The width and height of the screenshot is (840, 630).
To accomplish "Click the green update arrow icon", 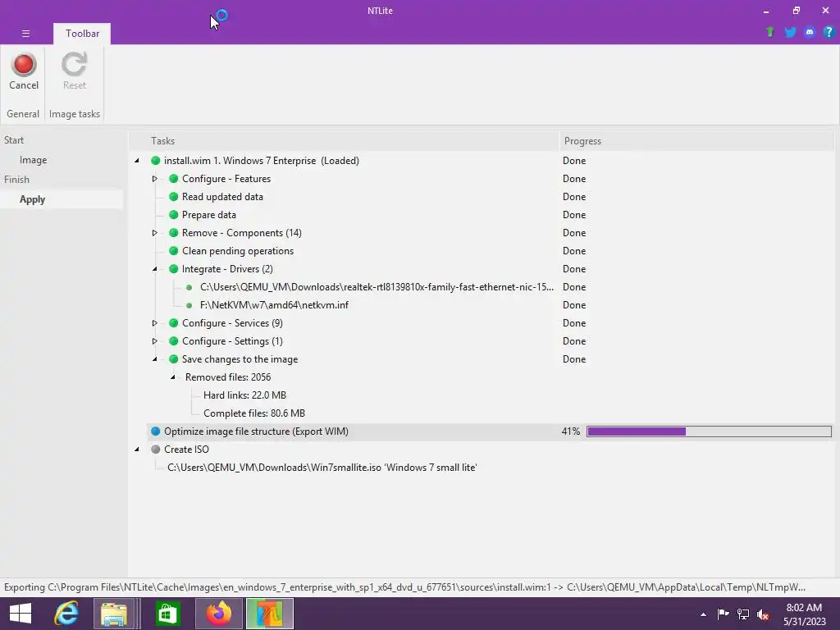I will 769,32.
